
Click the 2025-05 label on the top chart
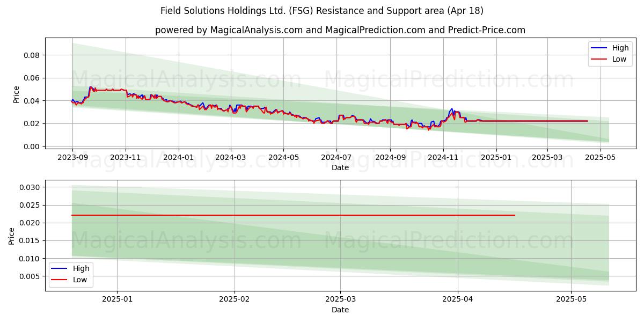tap(600, 157)
